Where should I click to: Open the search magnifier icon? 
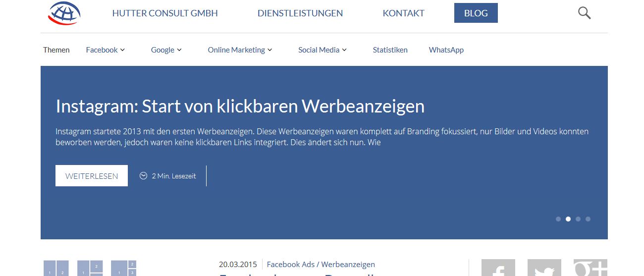click(585, 13)
